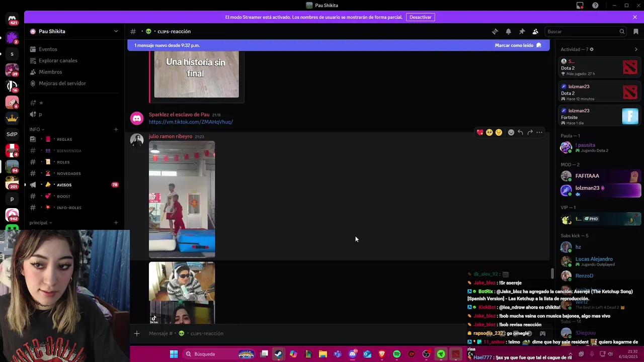Open the Sd!P server icon
This screenshot has width=644, height=362.
click(x=12, y=134)
